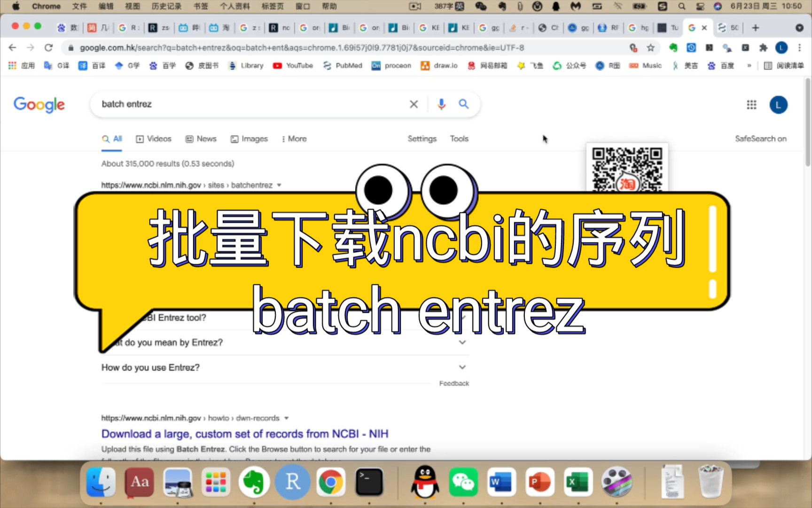
Task: Open 历史记录 menu in menu bar
Action: (x=166, y=6)
